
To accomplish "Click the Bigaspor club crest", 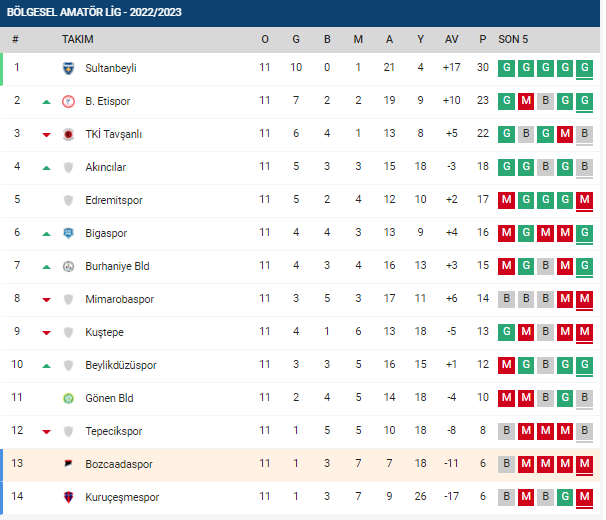I will (68, 233).
